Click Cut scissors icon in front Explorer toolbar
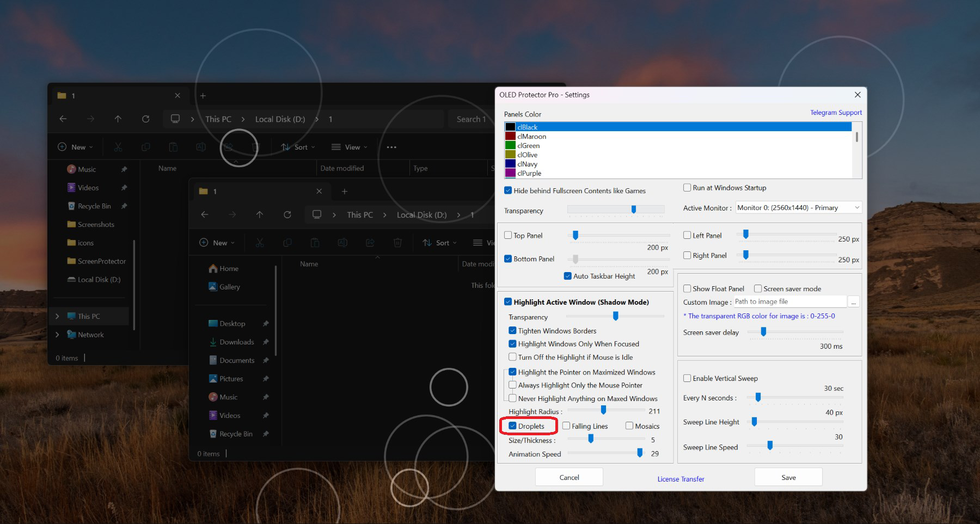The image size is (980, 524). [260, 243]
